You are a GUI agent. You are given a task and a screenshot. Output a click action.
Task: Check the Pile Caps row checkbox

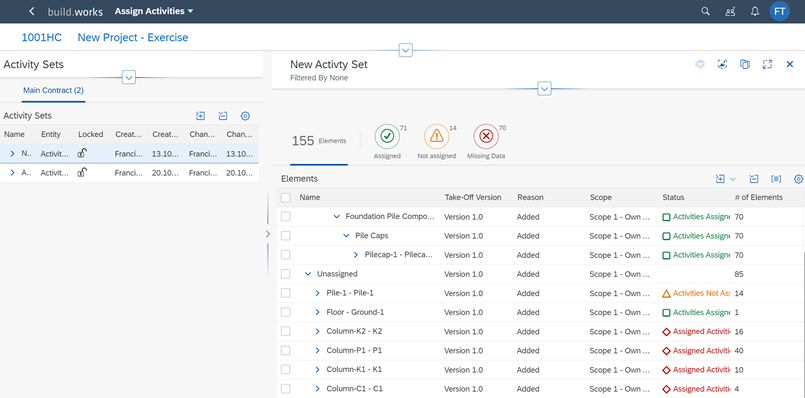pyautogui.click(x=285, y=236)
